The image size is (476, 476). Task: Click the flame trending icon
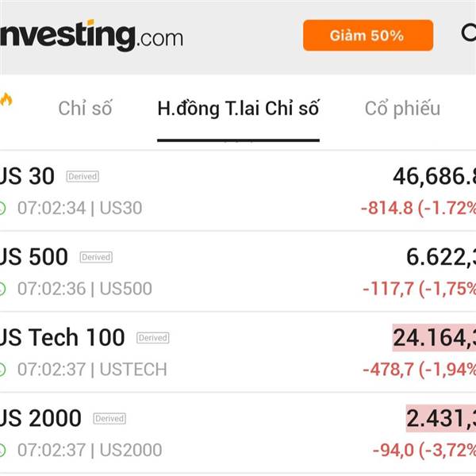point(6,100)
